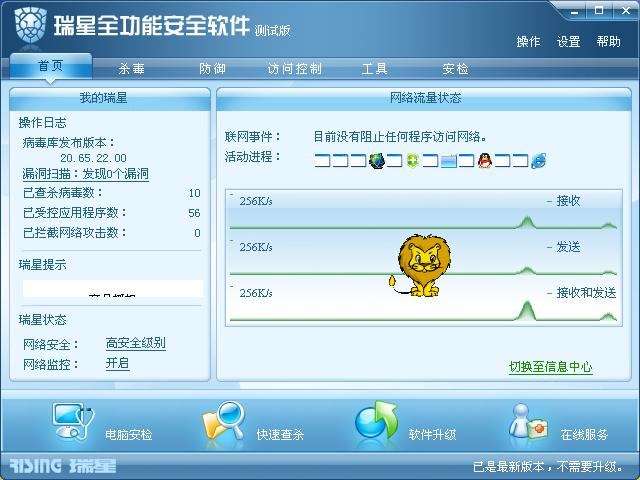Open the 设置 menu

click(568, 42)
